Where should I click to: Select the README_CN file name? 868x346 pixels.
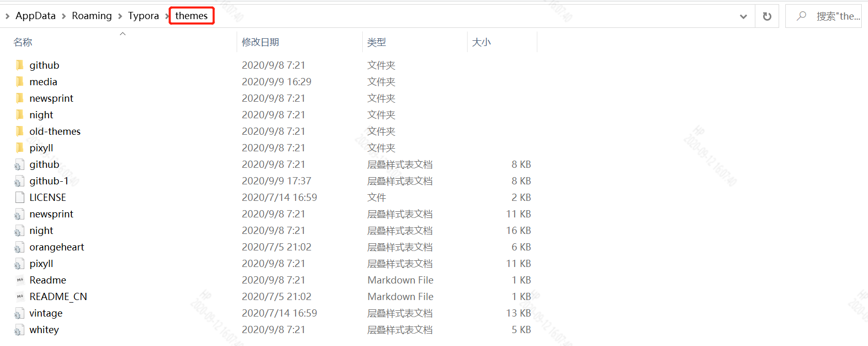[58, 296]
